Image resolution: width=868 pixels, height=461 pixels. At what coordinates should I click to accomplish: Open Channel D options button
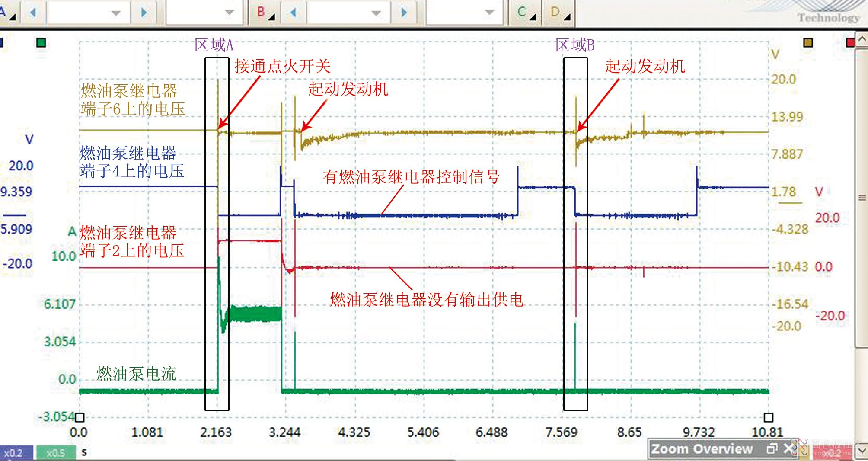pyautogui.click(x=560, y=13)
